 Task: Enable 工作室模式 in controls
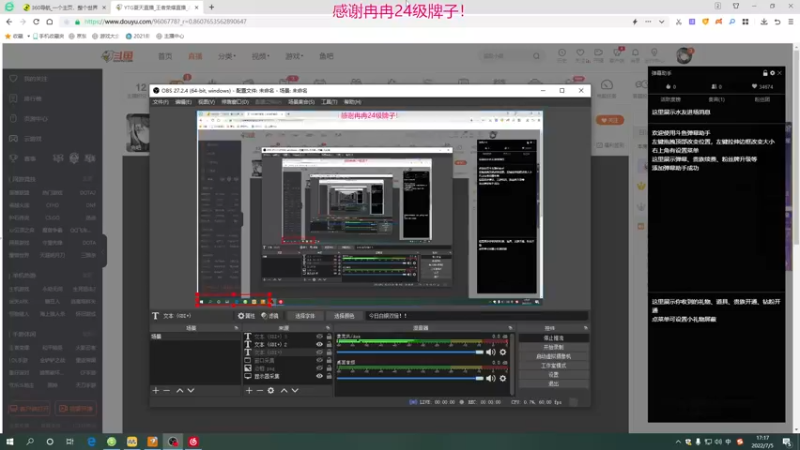pos(554,366)
